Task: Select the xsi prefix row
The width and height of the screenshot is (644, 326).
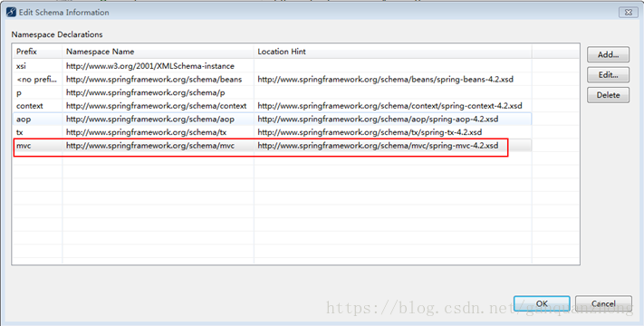Action: tap(272, 66)
